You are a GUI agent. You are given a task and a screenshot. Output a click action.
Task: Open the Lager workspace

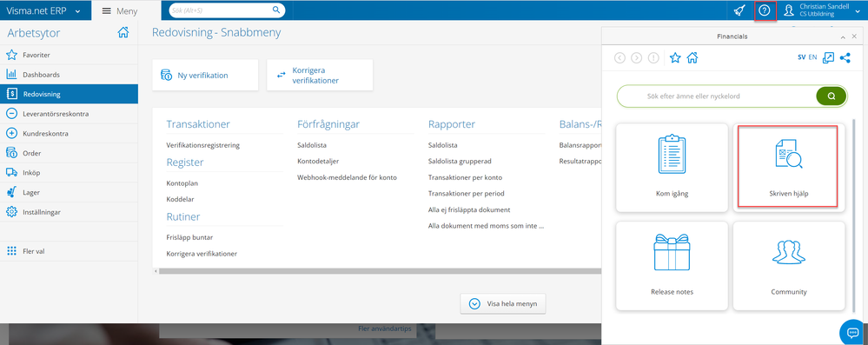(x=69, y=192)
